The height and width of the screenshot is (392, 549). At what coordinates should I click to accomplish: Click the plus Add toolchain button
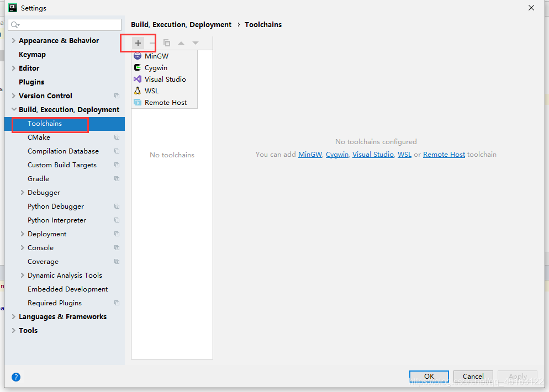pyautogui.click(x=138, y=43)
